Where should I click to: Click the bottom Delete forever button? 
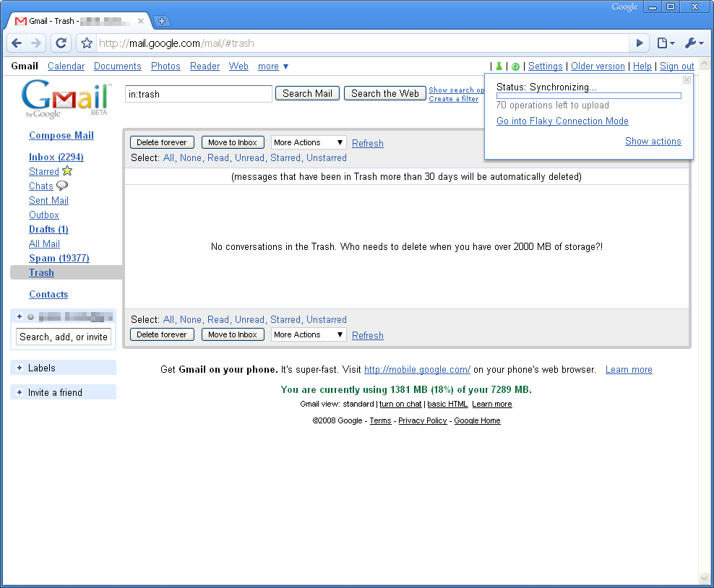click(162, 334)
